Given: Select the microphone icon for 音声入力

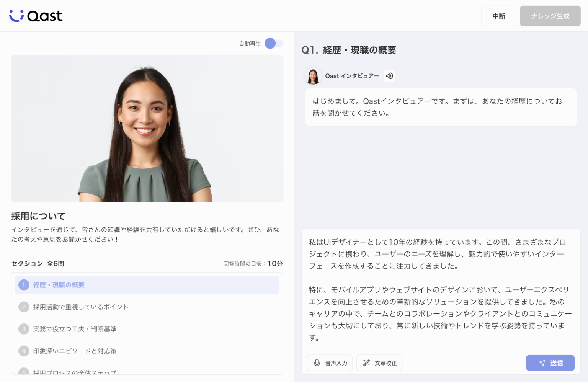Looking at the screenshot, I should 317,363.
